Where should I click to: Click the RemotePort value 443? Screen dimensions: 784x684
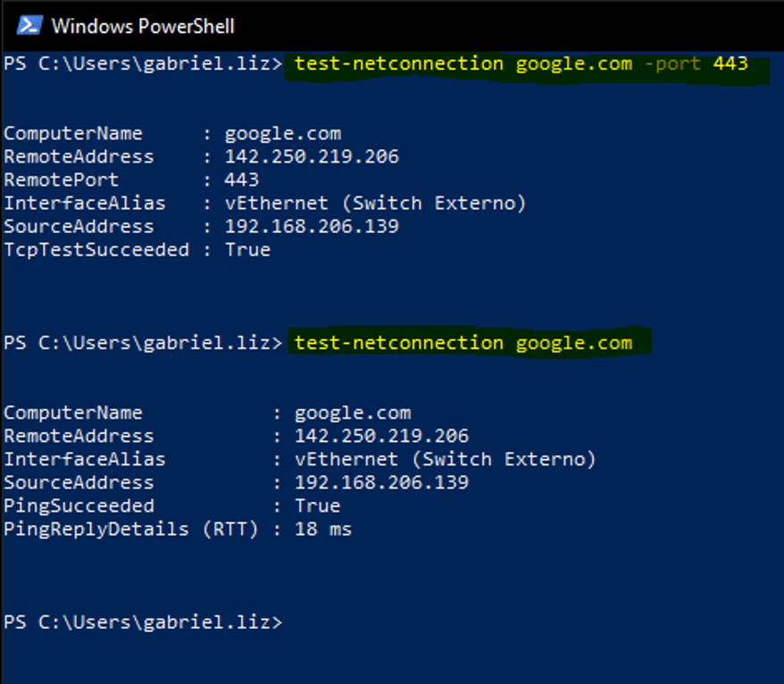tap(242, 180)
